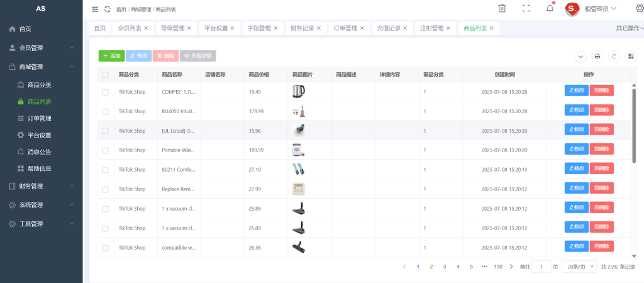Open the notification bell
Image resolution: width=644 pixels, height=283 pixels.
pos(550,8)
